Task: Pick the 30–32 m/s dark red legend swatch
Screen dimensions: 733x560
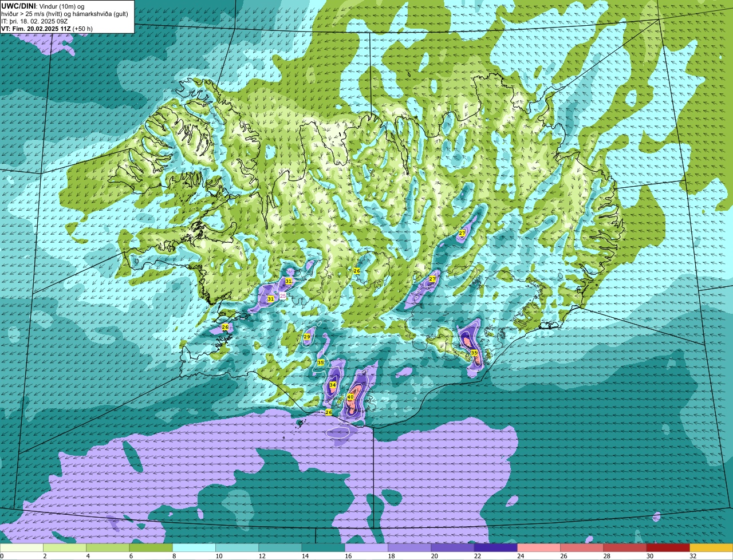Action: 668,548
